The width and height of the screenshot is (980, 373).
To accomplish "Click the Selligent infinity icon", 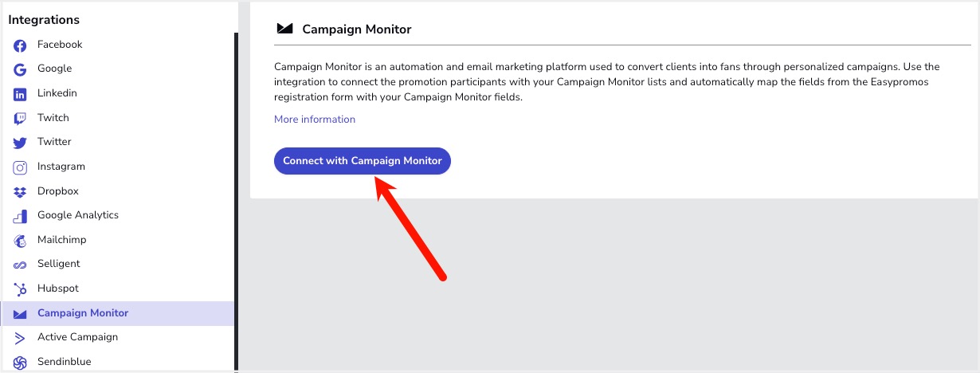I will (x=20, y=265).
